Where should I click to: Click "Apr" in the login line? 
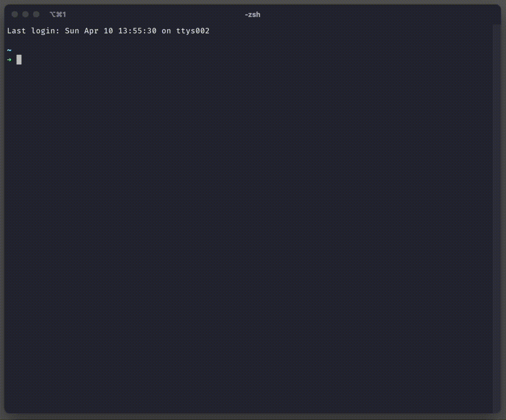pyautogui.click(x=91, y=31)
